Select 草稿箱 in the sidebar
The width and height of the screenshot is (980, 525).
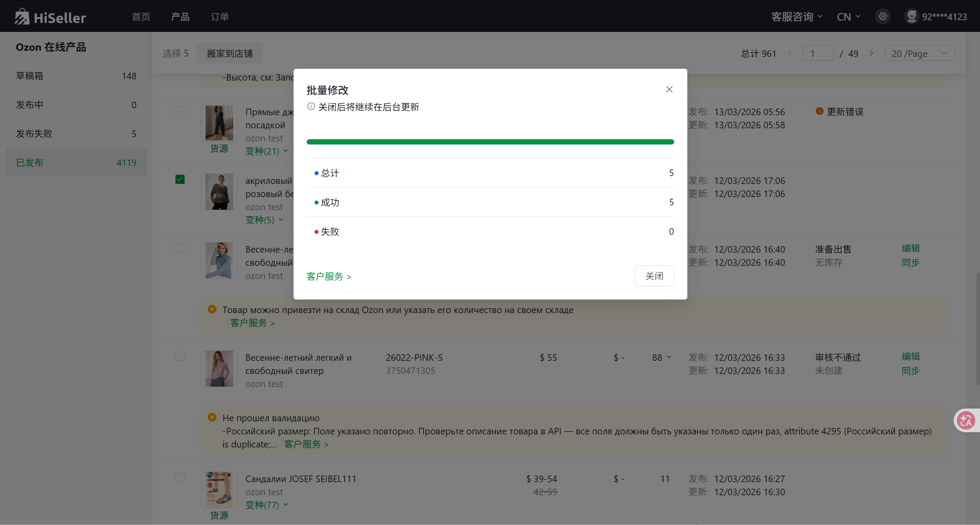(x=30, y=76)
